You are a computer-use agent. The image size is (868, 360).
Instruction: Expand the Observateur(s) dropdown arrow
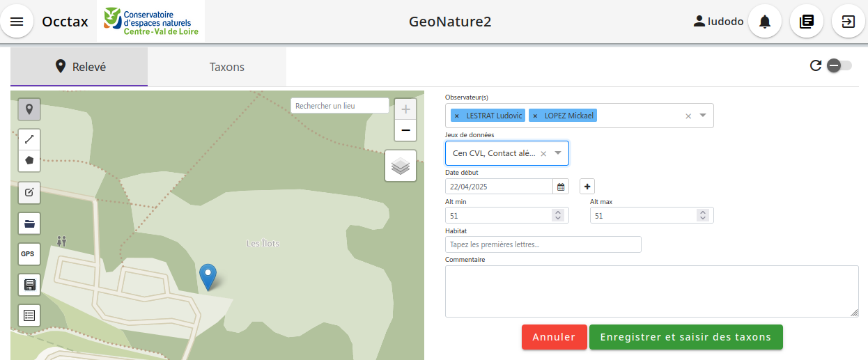coord(703,116)
